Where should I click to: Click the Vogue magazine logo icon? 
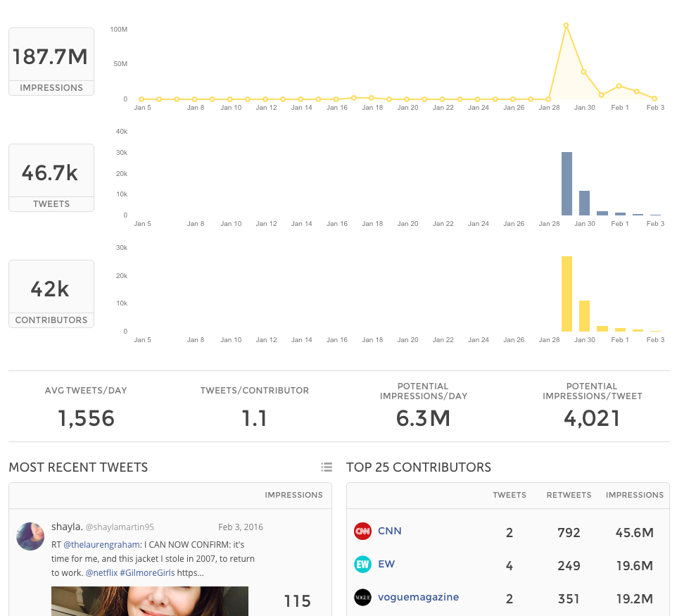[362, 598]
